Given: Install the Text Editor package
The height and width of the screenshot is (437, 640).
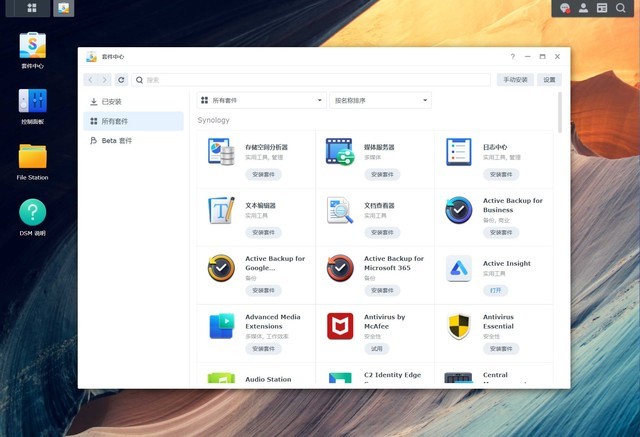Looking at the screenshot, I should 263,233.
